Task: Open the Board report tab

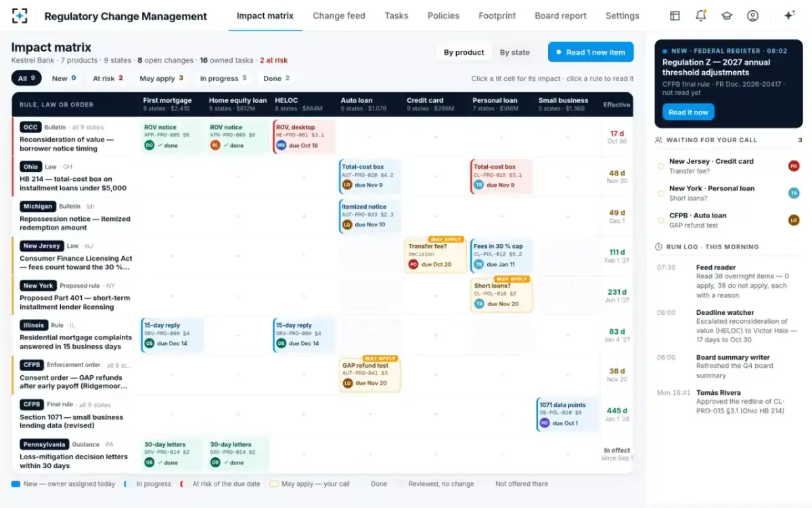Action: coord(560,16)
